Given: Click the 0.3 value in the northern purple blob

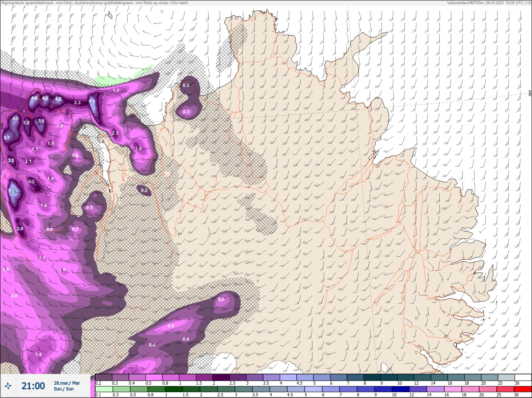Looking at the screenshot, I should pos(186,85).
